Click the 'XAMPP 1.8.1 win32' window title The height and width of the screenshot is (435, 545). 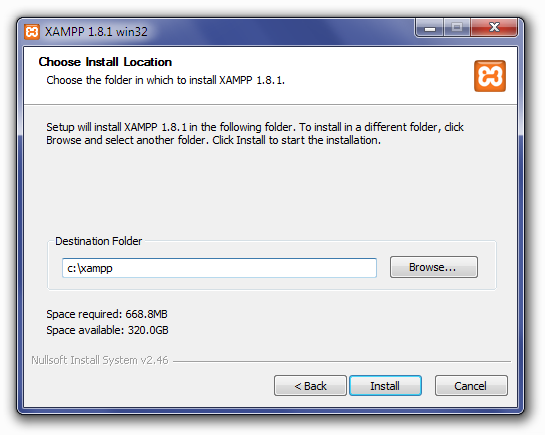(96, 32)
